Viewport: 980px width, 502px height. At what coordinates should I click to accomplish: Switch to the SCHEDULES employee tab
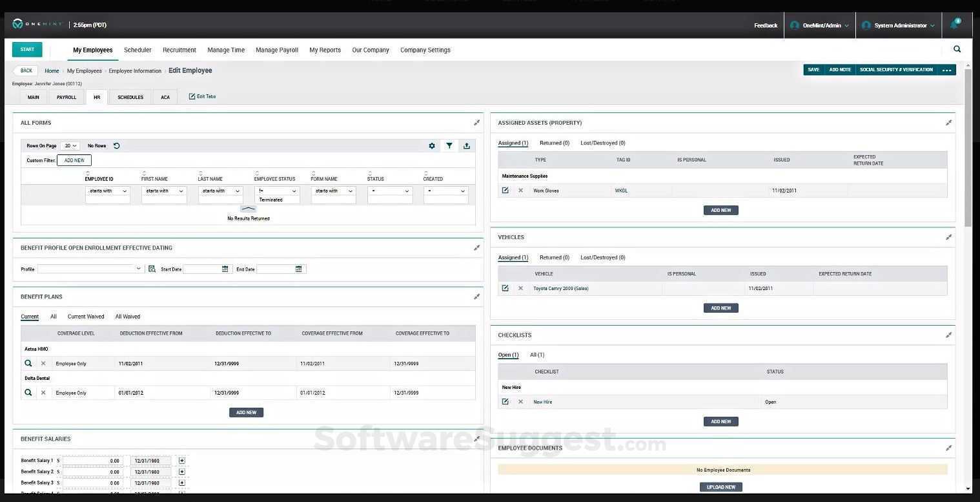click(130, 97)
